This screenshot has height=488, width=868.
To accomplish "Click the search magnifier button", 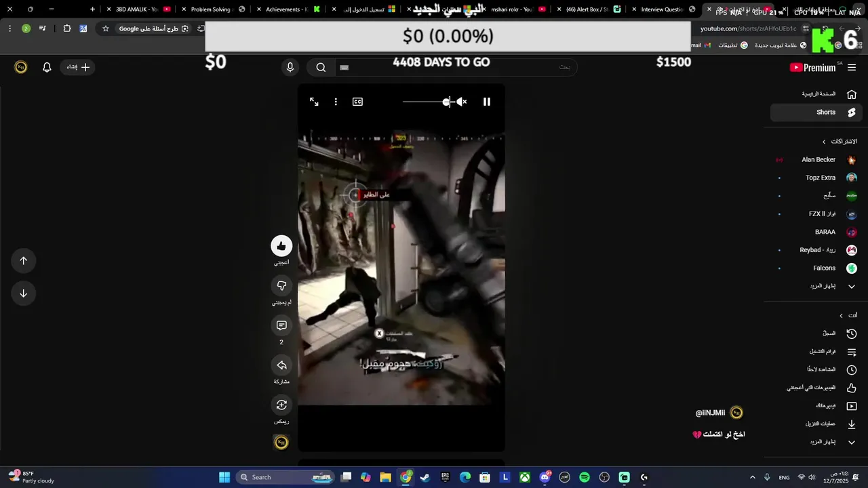I will 321,67.
